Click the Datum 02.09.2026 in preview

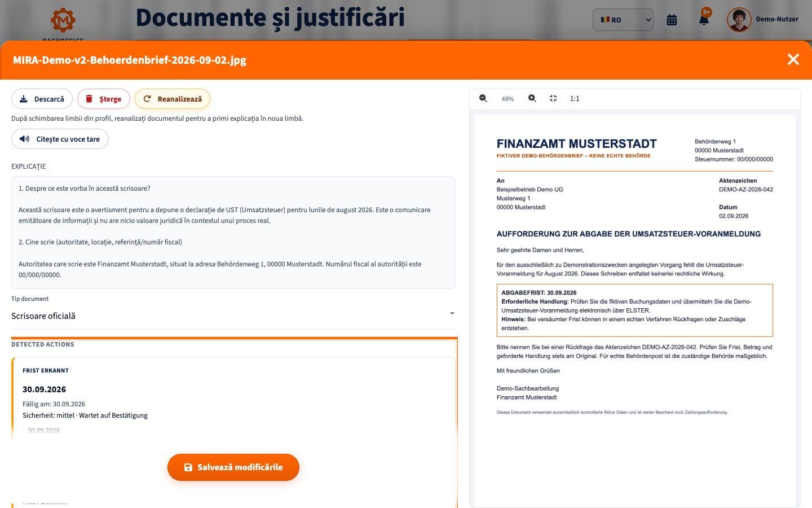(x=734, y=216)
